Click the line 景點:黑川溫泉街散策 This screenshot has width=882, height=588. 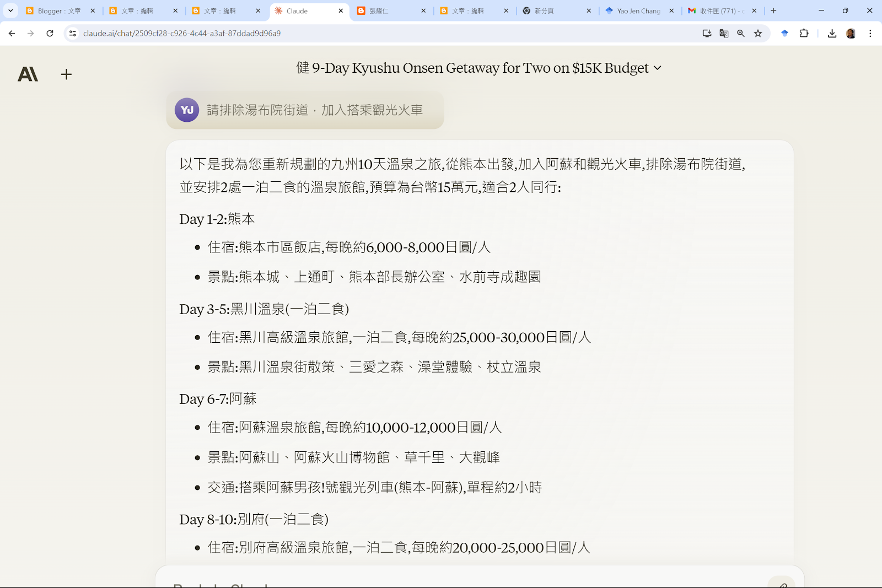(x=374, y=367)
